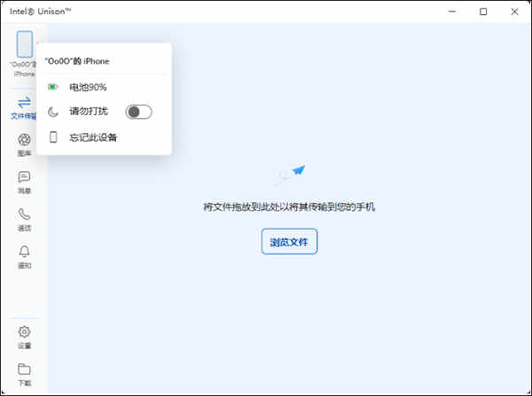Close the Intel Unison window
532x396 pixels.
click(514, 12)
